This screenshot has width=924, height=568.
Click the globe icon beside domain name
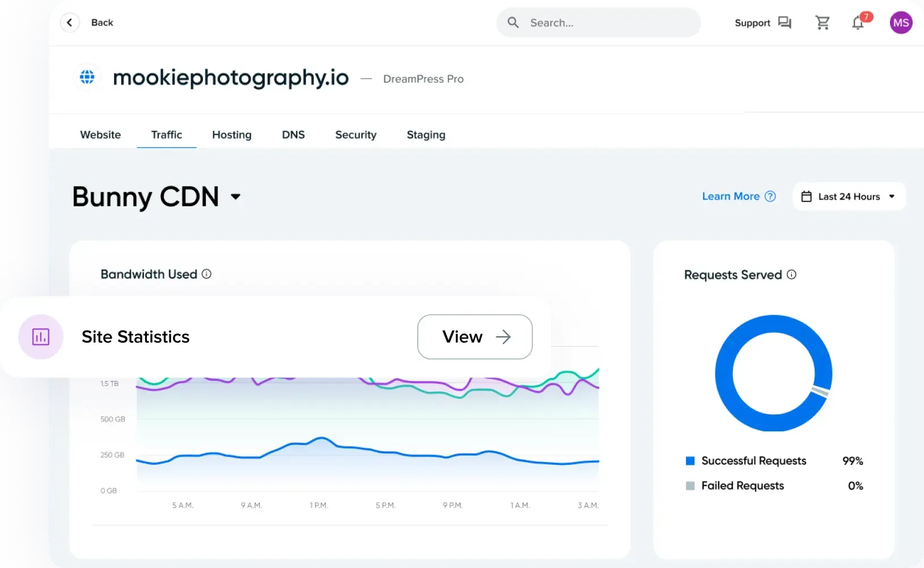(x=87, y=77)
